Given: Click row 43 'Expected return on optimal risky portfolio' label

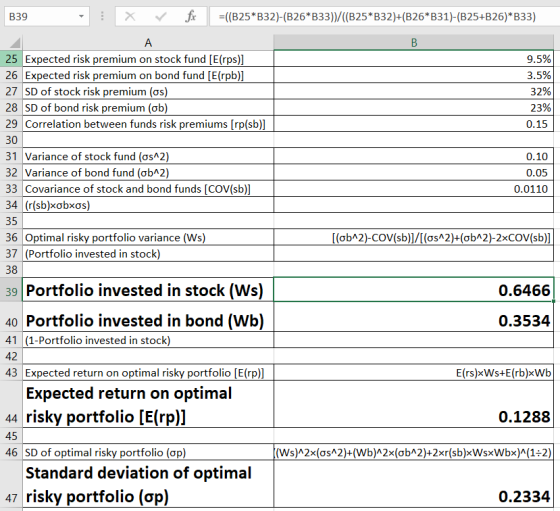Looking at the screenshot, I should tap(145, 372).
